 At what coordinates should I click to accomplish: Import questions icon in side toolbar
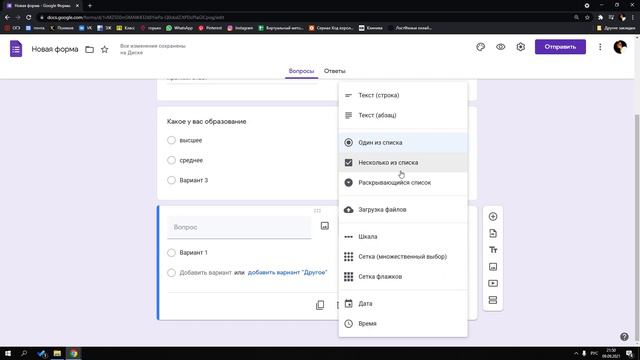click(493, 233)
